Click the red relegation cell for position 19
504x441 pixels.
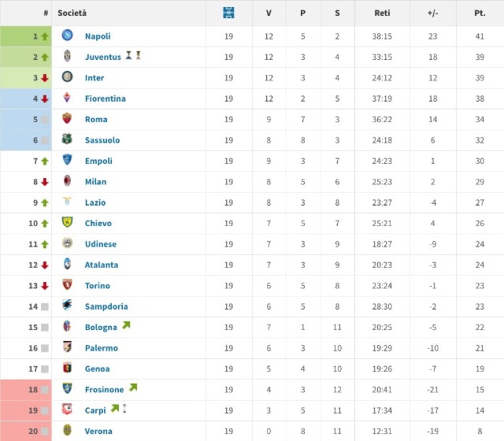[26, 411]
